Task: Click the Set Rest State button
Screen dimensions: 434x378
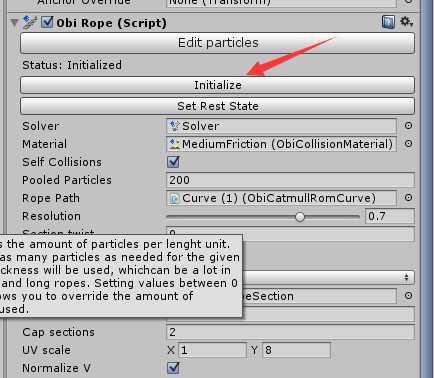Action: 217,106
